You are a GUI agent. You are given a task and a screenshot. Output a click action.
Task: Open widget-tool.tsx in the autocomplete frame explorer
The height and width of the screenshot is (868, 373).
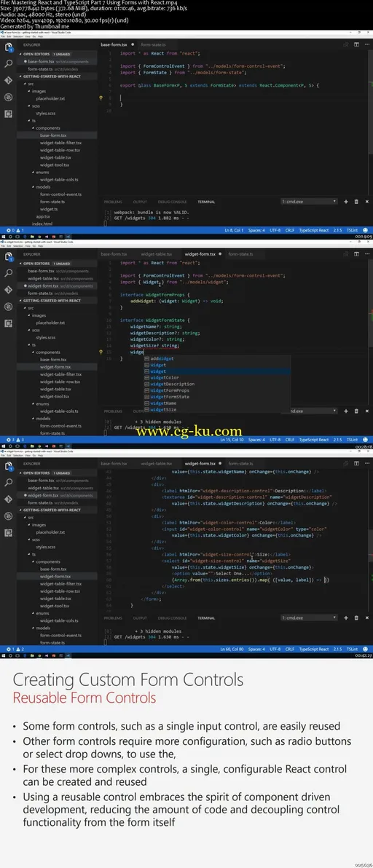pyautogui.click(x=54, y=396)
